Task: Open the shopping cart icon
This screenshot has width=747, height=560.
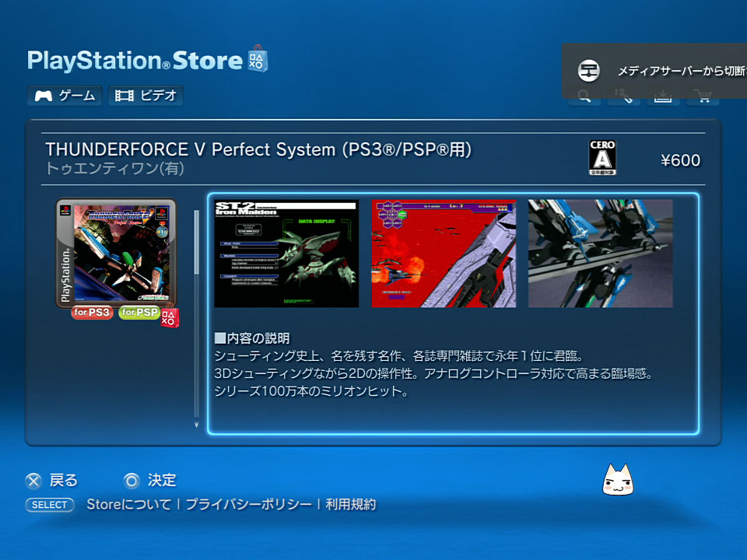Action: click(703, 98)
